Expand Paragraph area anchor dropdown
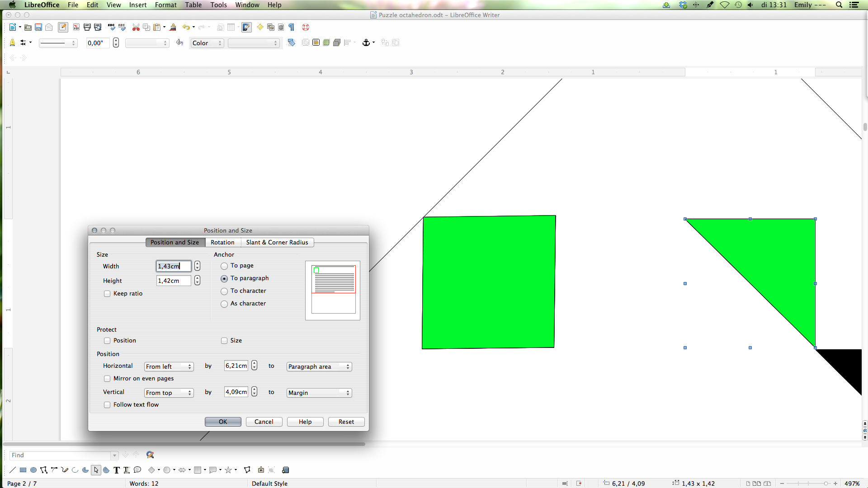The height and width of the screenshot is (488, 868). (348, 366)
